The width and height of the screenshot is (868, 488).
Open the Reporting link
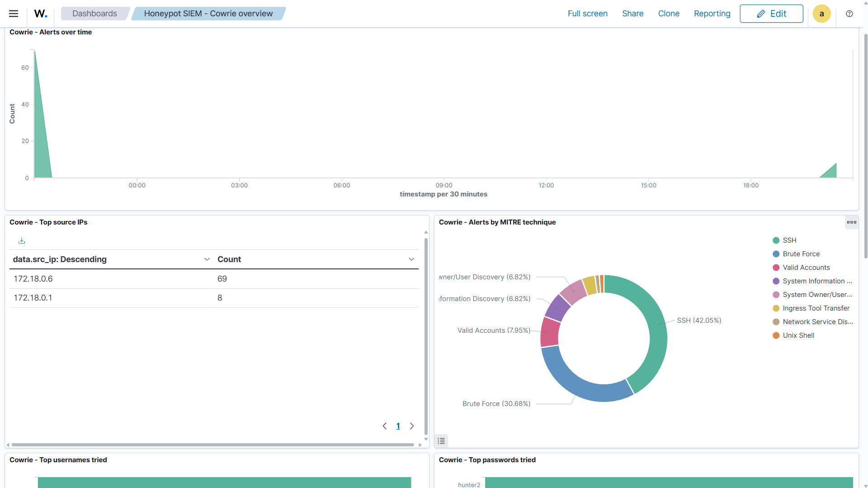(712, 14)
